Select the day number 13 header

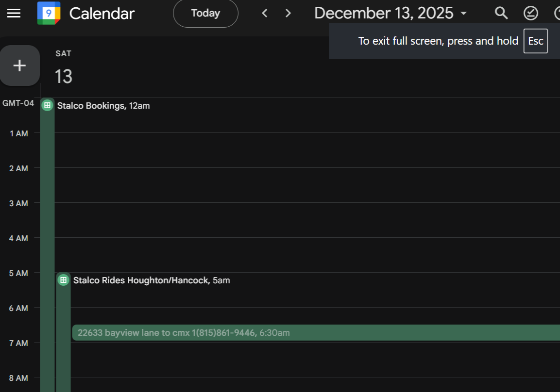click(x=63, y=76)
